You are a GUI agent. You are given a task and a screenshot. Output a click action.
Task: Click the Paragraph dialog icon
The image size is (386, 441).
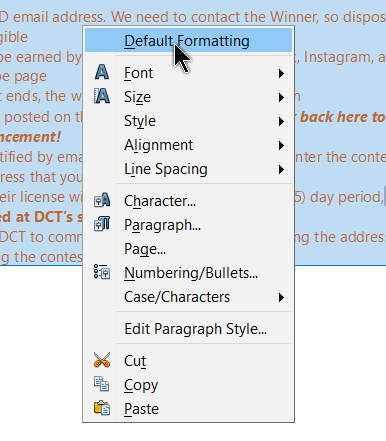click(x=102, y=224)
